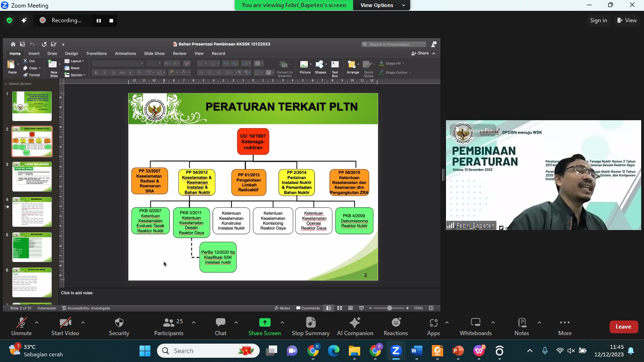Click the PowerPoint Home house icon in title bar
Viewport: 644px width, 362px height.
[x=13, y=44]
